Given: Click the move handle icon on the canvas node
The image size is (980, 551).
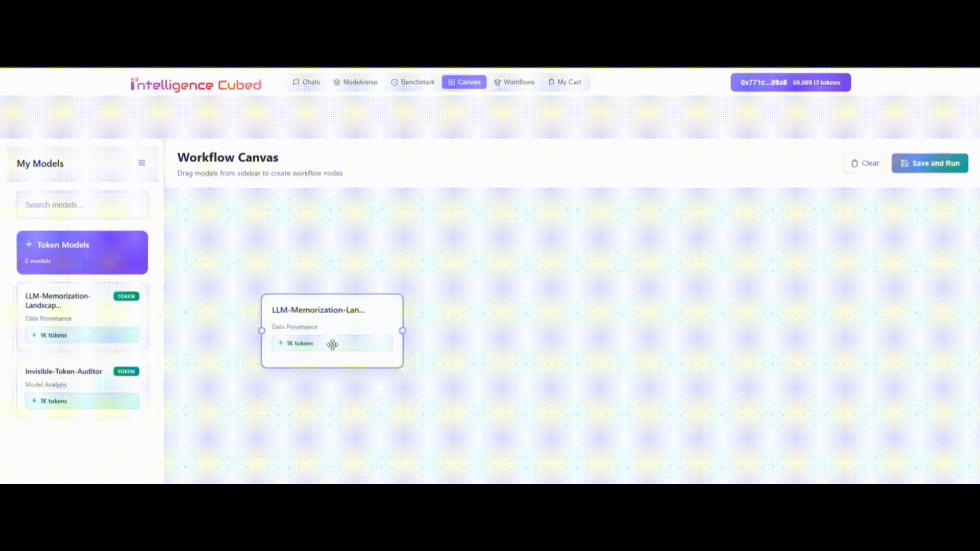Looking at the screenshot, I should coord(332,345).
